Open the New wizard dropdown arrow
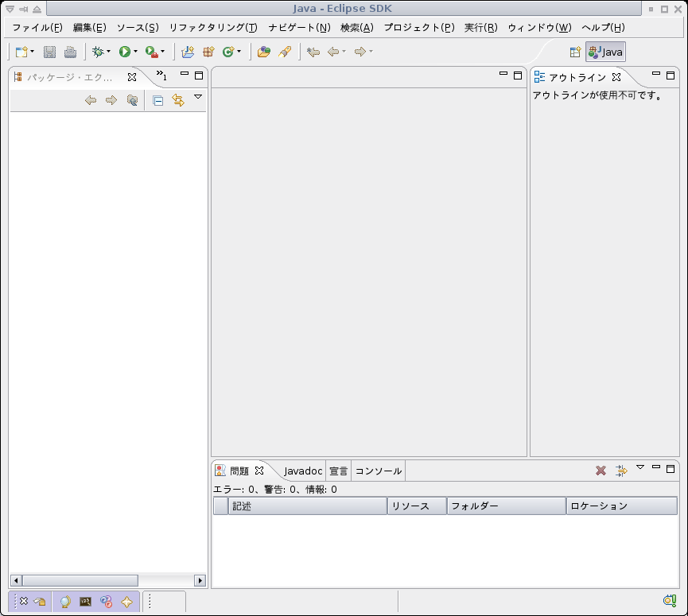The width and height of the screenshot is (688, 616). point(33,52)
